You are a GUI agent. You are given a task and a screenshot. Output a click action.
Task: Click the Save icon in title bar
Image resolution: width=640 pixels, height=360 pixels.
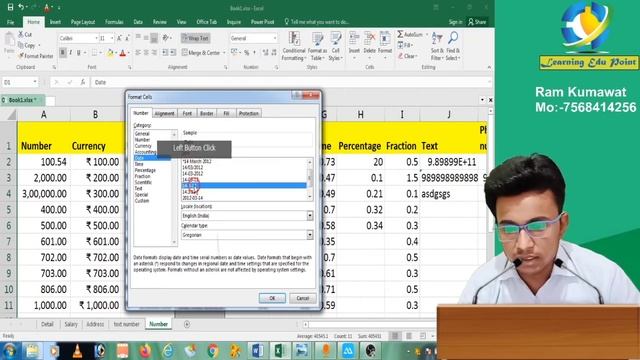tap(10, 7)
